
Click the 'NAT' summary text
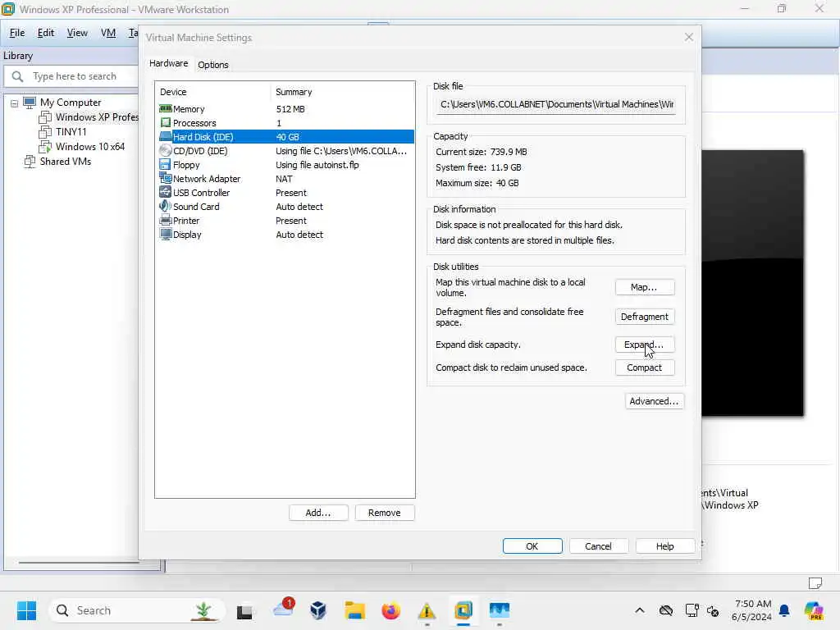click(x=284, y=179)
